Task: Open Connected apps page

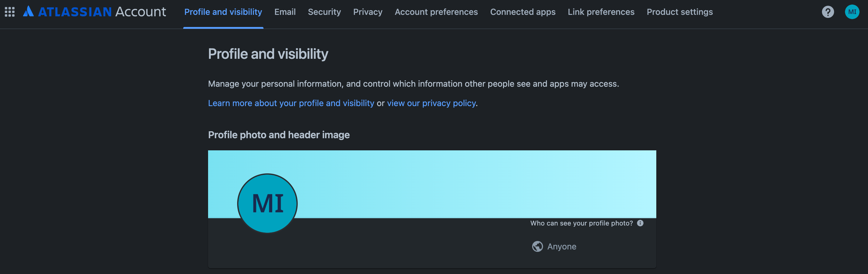Action: (x=523, y=12)
